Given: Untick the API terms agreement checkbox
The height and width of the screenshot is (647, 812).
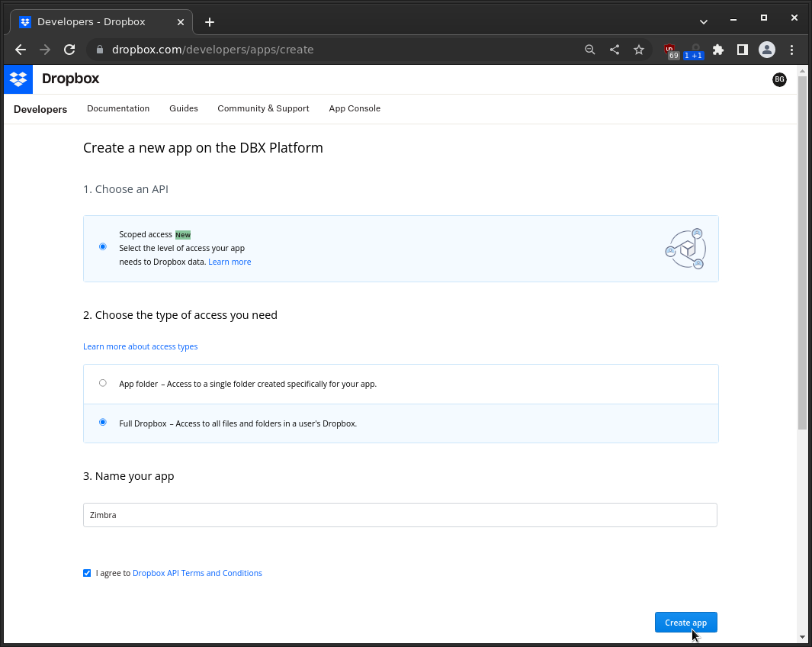Looking at the screenshot, I should [x=87, y=573].
